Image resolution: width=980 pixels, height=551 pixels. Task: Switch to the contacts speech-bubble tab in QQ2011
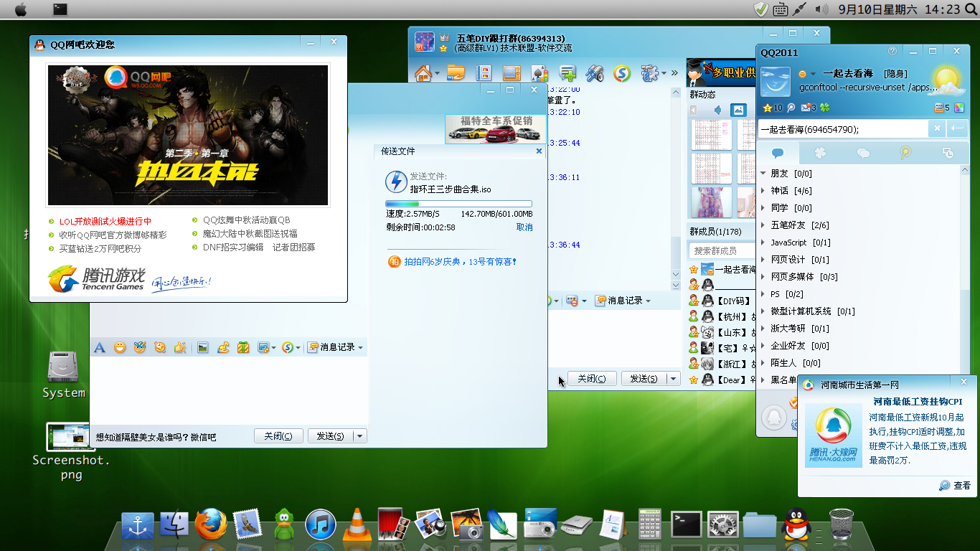pyautogui.click(x=777, y=153)
